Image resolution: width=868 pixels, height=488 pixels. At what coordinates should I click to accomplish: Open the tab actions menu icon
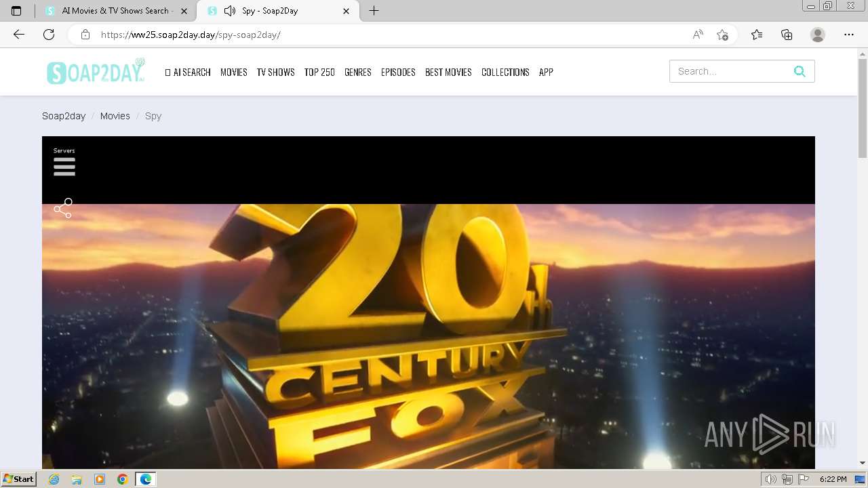(x=16, y=11)
